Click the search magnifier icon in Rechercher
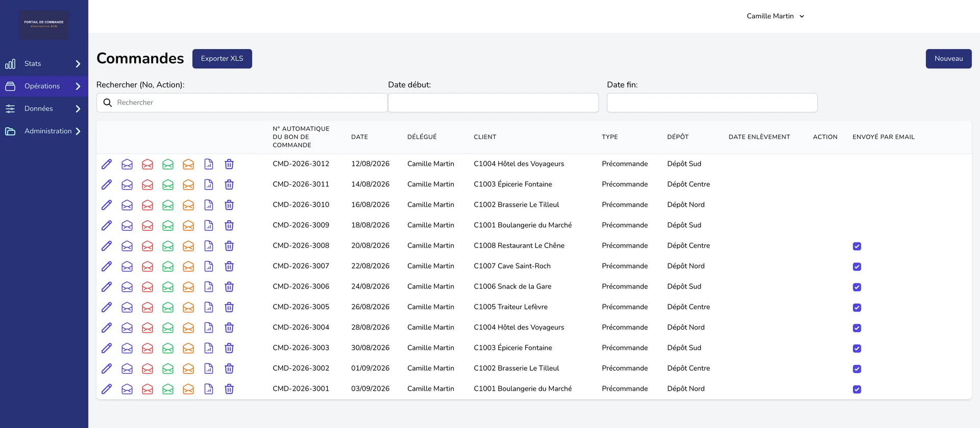Viewport: 980px width, 428px height. (x=108, y=103)
